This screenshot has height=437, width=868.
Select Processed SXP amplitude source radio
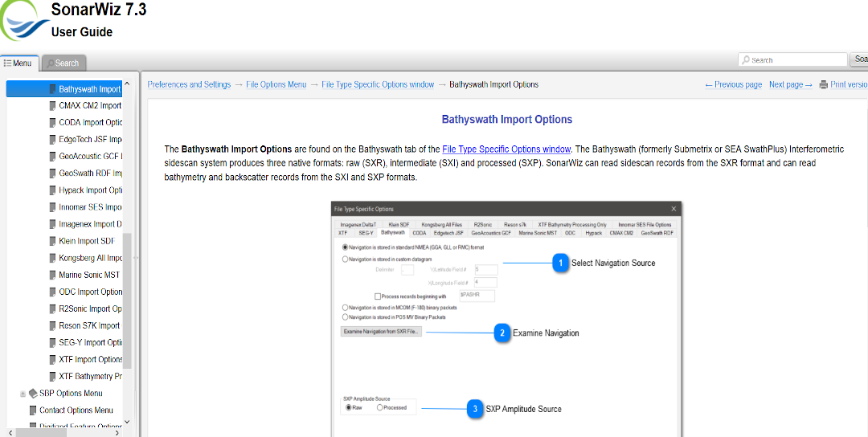point(379,408)
